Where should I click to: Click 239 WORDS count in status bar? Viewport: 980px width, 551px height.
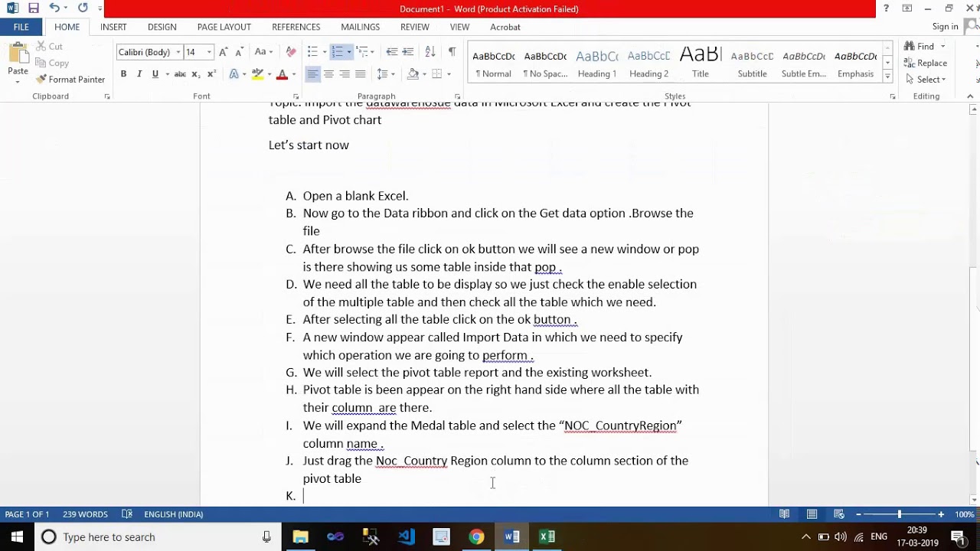85,514
